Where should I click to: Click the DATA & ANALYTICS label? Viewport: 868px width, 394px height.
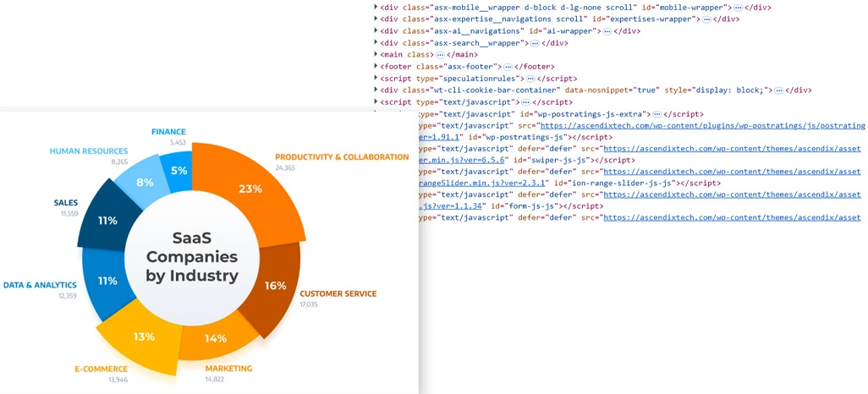pos(40,285)
